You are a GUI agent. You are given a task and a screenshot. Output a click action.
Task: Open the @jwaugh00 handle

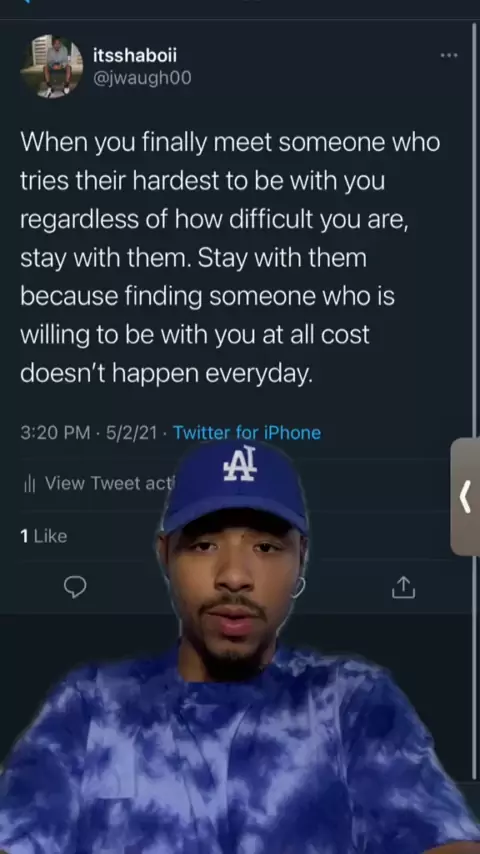(142, 78)
